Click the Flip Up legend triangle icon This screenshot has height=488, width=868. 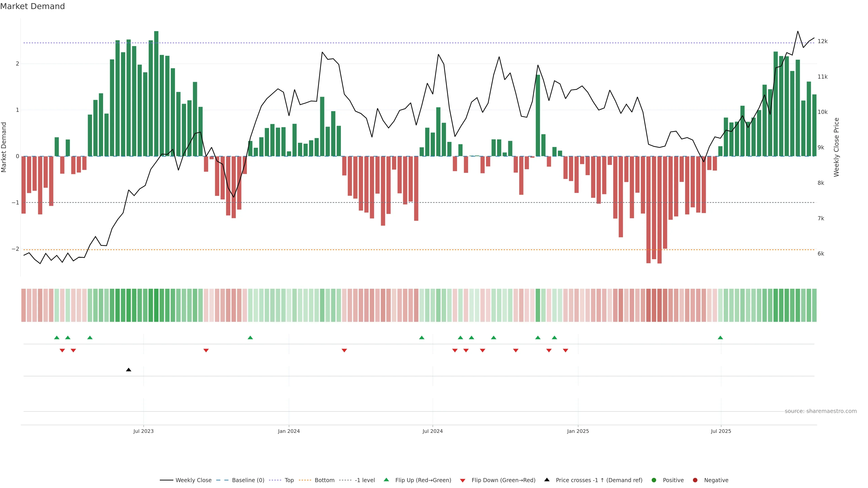[x=386, y=480]
